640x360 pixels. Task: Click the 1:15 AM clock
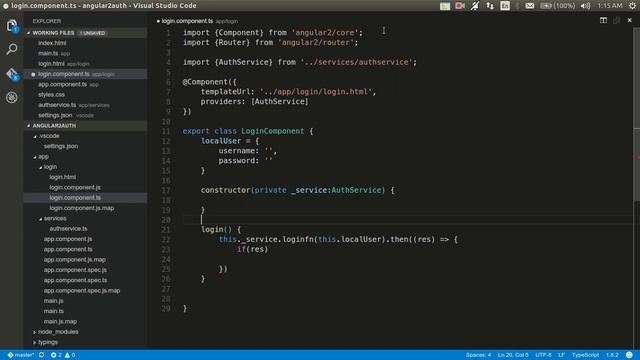610,6
